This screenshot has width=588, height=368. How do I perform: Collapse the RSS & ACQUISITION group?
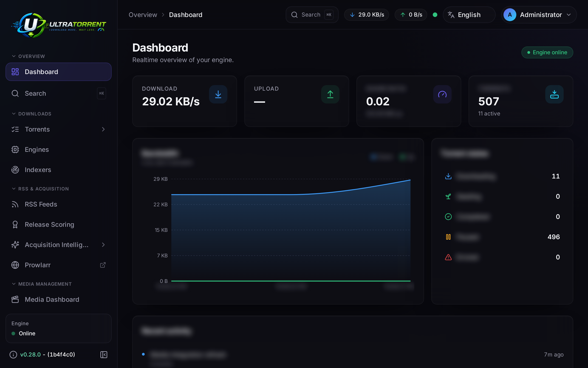tap(40, 189)
